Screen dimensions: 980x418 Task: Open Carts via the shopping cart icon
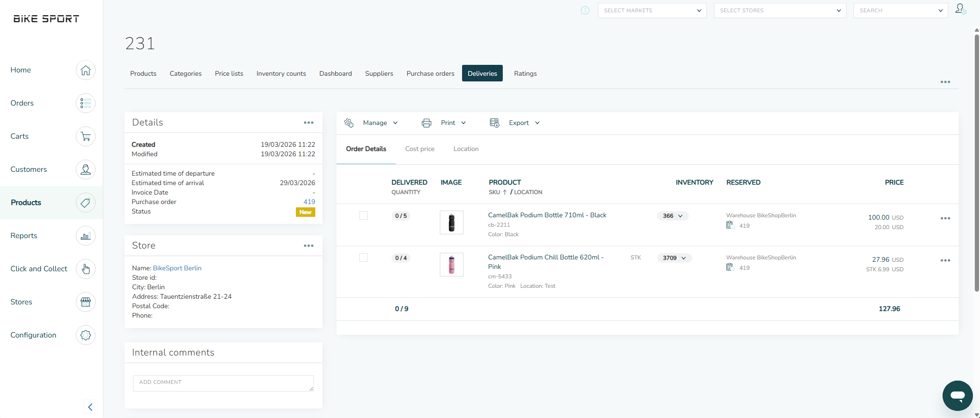pos(85,136)
